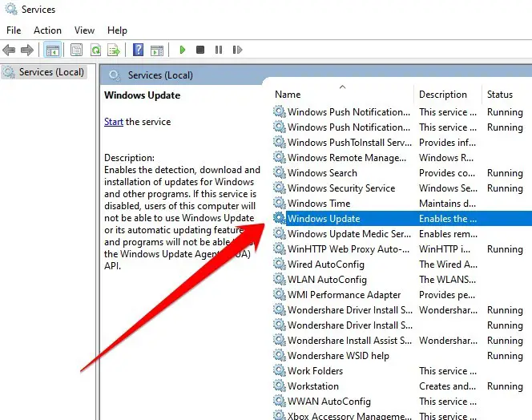Click the Workstation service gear icon
Viewport: 532px width, 420px height.
280,386
